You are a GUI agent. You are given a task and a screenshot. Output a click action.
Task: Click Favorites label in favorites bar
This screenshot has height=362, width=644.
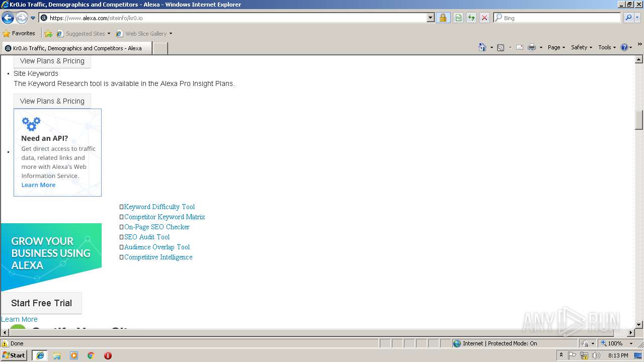(x=24, y=33)
